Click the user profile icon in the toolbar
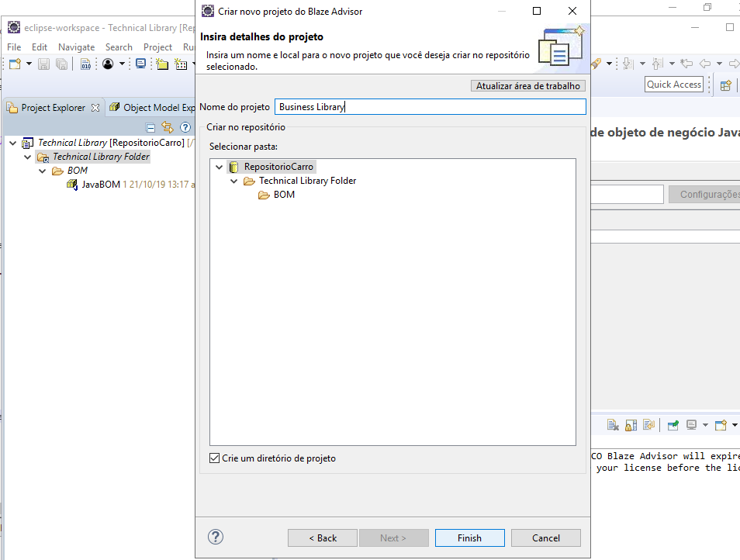740x560 pixels. pyautogui.click(x=108, y=64)
